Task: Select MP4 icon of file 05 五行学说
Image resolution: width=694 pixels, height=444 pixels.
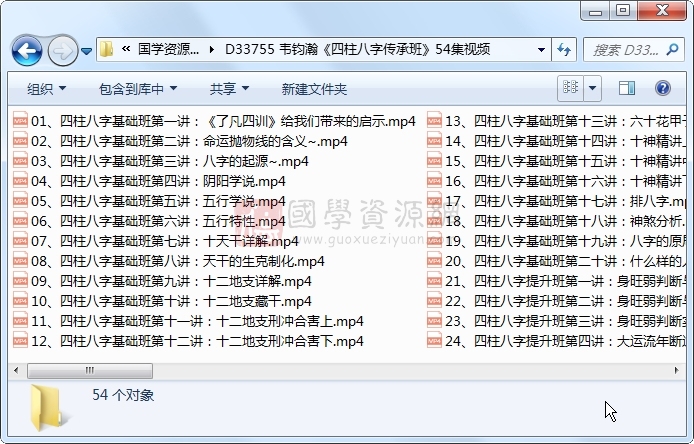Action: [x=20, y=201]
